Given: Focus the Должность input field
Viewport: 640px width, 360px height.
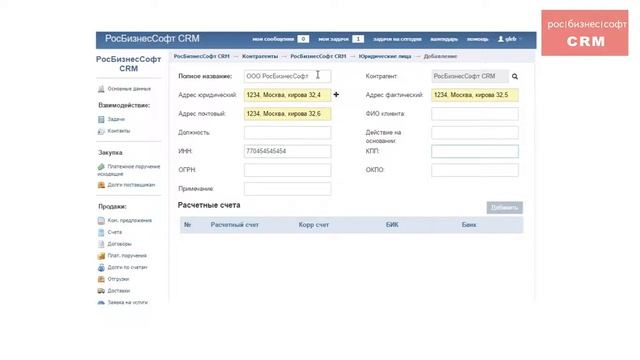Looking at the screenshot, I should coord(288,133).
